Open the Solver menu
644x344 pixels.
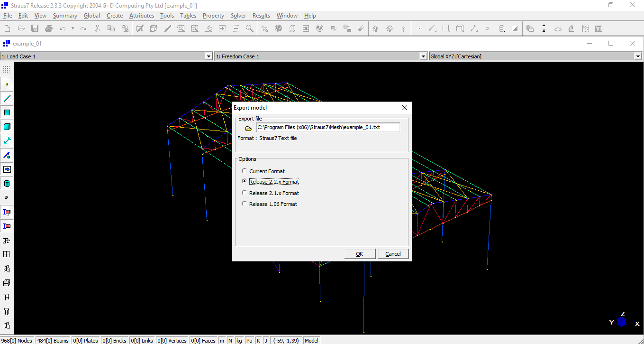(x=238, y=16)
